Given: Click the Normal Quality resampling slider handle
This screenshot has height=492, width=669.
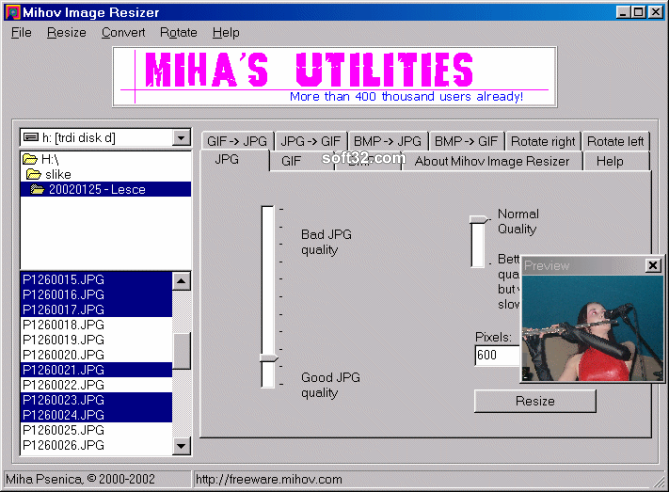Looking at the screenshot, I should tap(480, 219).
